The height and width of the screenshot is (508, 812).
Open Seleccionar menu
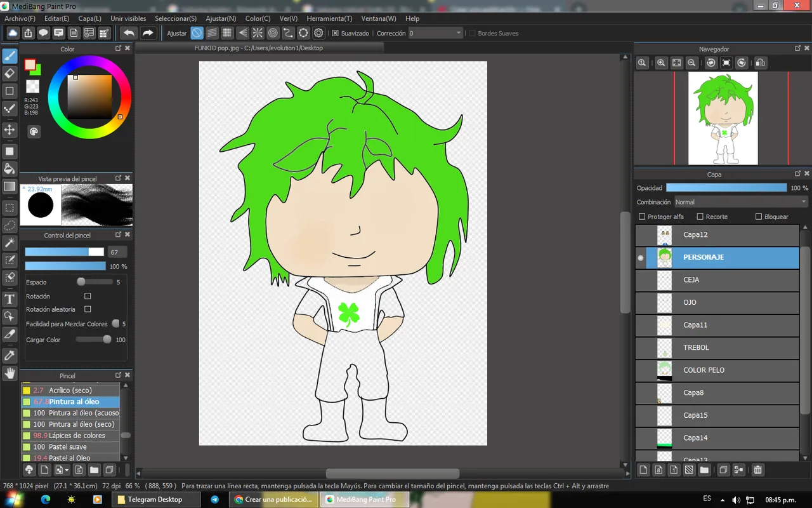[x=176, y=18]
